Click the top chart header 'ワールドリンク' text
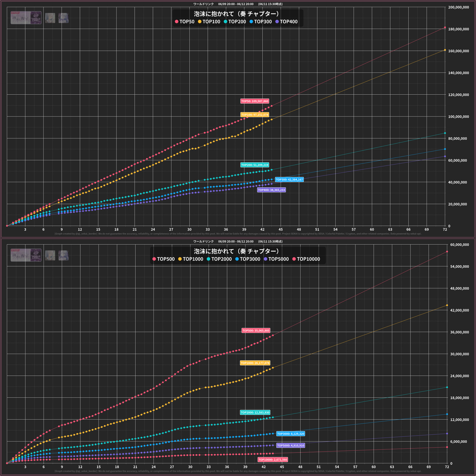The width and height of the screenshot is (476, 476). (x=203, y=4)
